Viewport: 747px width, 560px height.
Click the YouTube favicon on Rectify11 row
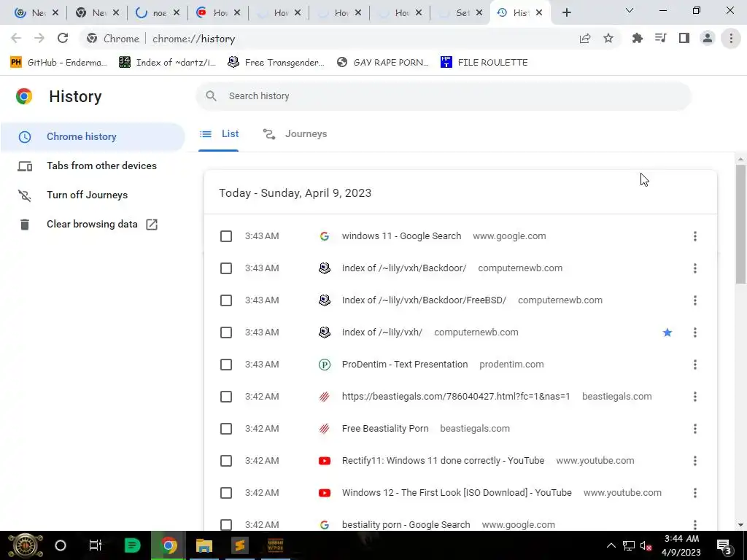click(325, 461)
